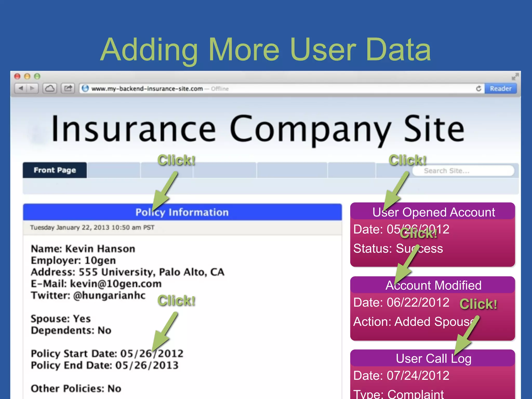The image size is (532, 399).
Task: Close the browser window with red button
Action: pos(17,76)
